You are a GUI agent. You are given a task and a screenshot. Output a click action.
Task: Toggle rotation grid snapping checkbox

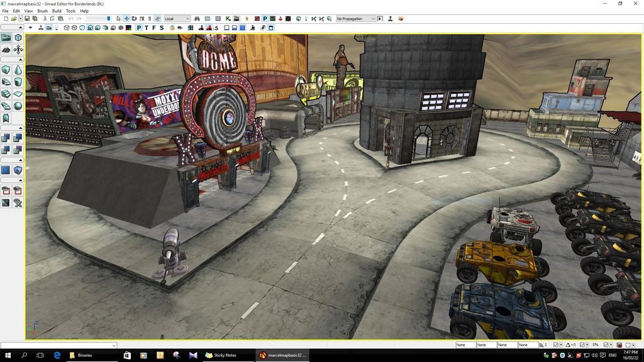click(x=582, y=345)
